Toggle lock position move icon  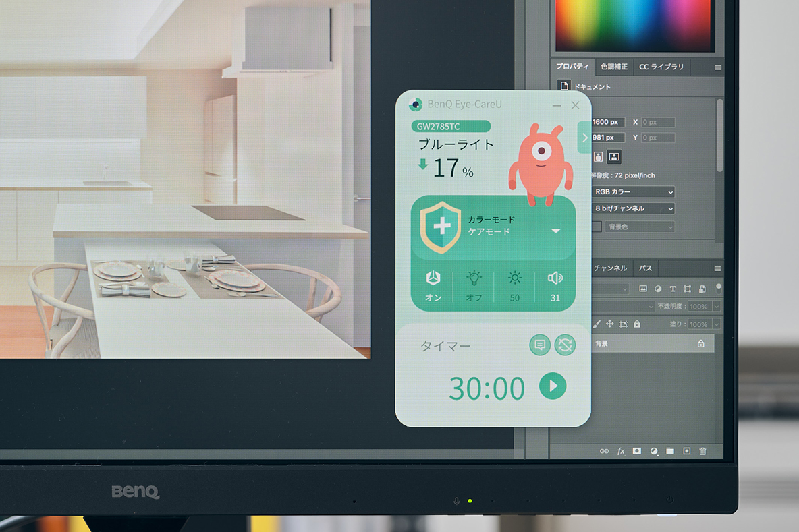[x=609, y=324]
